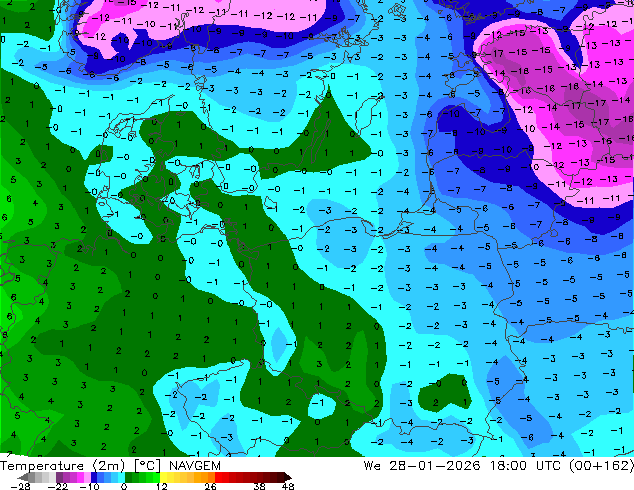Click the "We" weekday label
This screenshot has width=634, height=490.
[371, 466]
